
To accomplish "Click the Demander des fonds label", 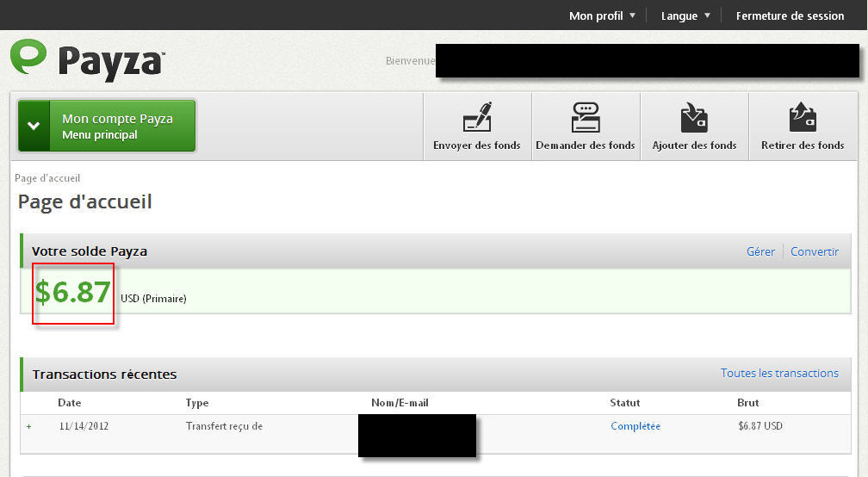I will (x=586, y=146).
